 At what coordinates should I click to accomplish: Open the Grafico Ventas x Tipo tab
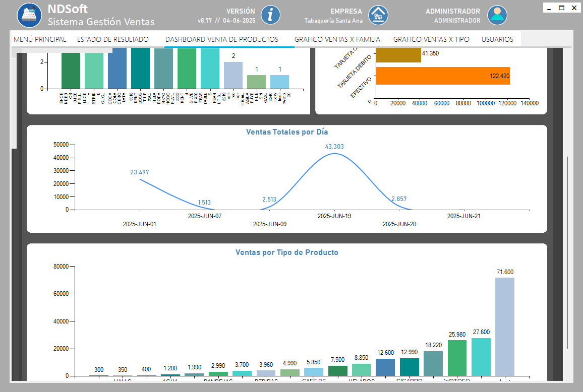click(x=431, y=39)
